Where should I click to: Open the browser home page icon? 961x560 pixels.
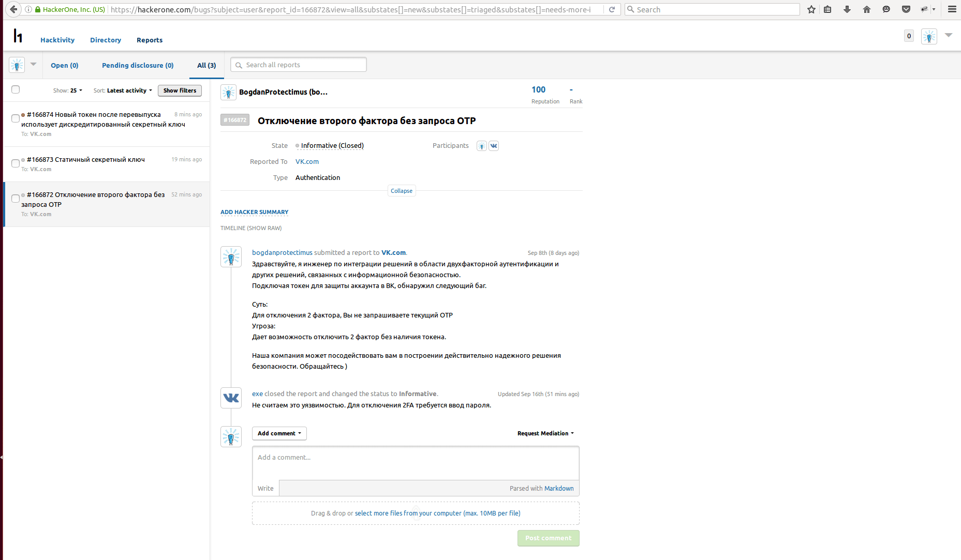[866, 9]
